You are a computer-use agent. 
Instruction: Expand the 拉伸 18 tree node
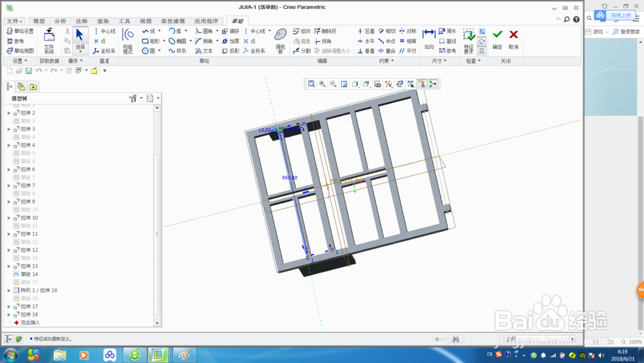(9, 315)
